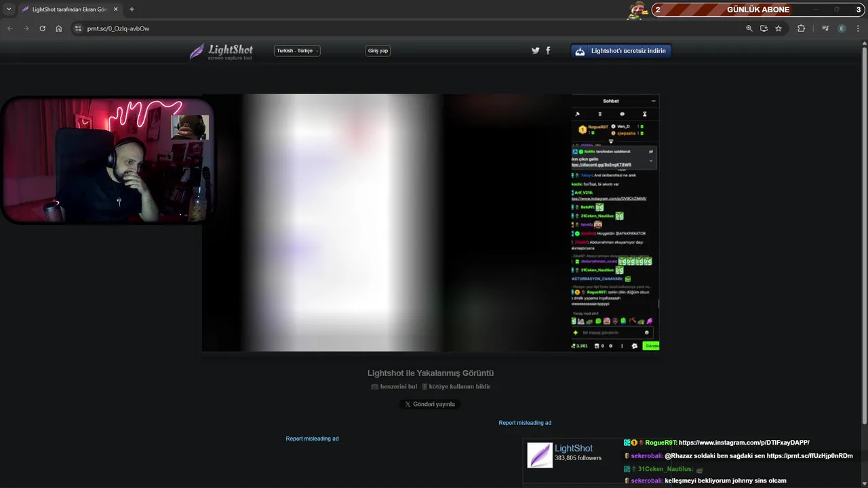The width and height of the screenshot is (868, 488).
Task: Open LightShot's Facebook page icon
Action: [x=548, y=51]
